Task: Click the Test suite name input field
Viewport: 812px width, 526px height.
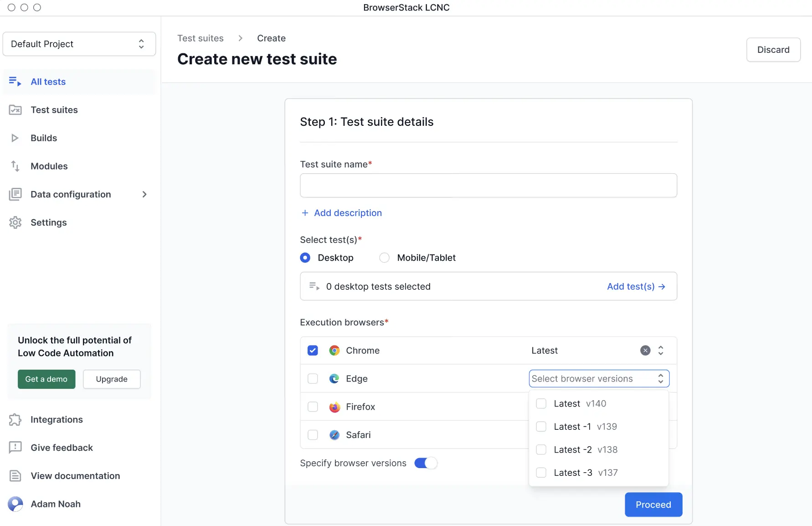Action: pyautogui.click(x=488, y=186)
